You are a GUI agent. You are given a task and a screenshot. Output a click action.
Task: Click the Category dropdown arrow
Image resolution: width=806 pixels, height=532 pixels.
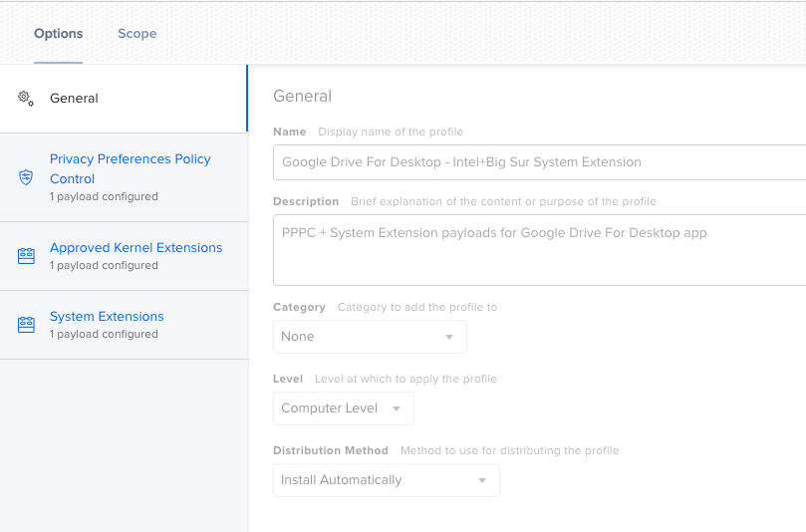[x=449, y=337]
